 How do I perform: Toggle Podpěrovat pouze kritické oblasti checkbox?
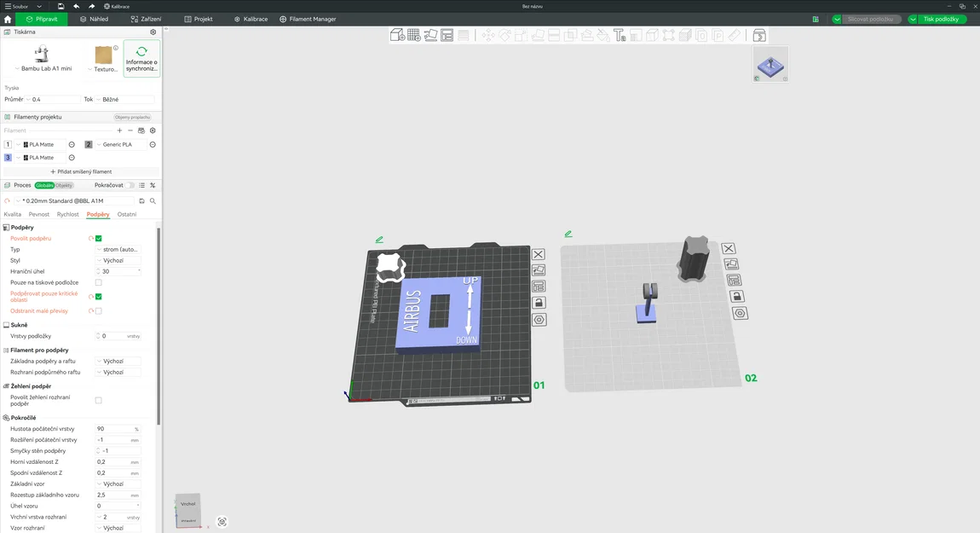pyautogui.click(x=99, y=297)
